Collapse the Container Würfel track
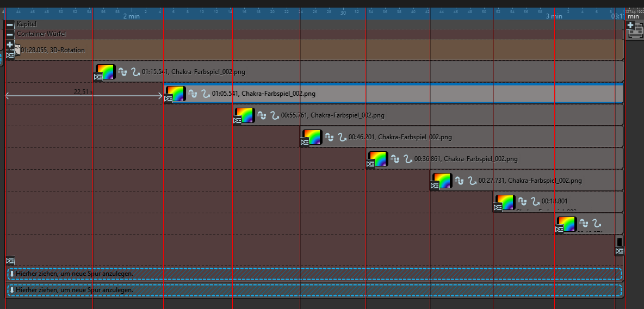 10,34
